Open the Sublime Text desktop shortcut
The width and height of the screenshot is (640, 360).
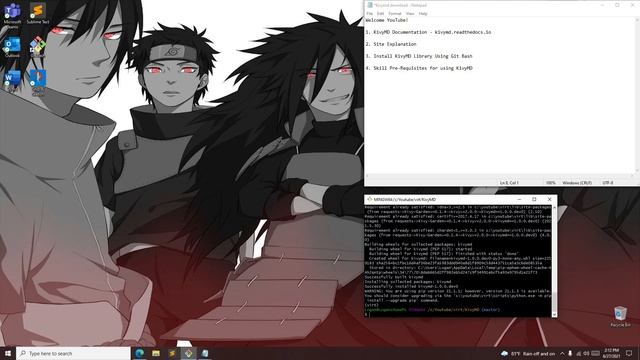tap(38, 13)
